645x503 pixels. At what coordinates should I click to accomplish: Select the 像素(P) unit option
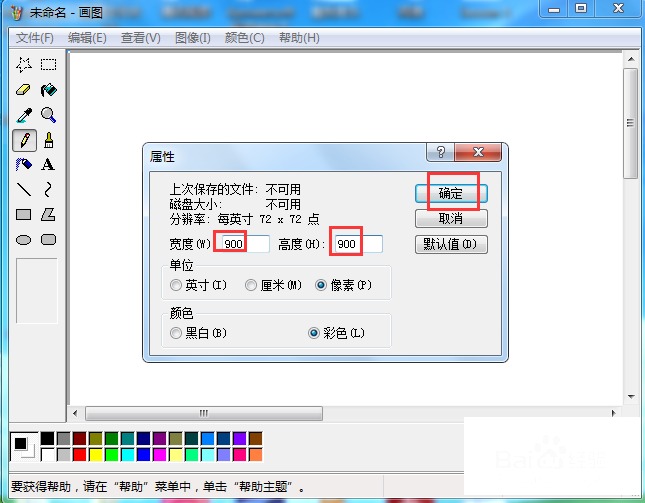[343, 285]
